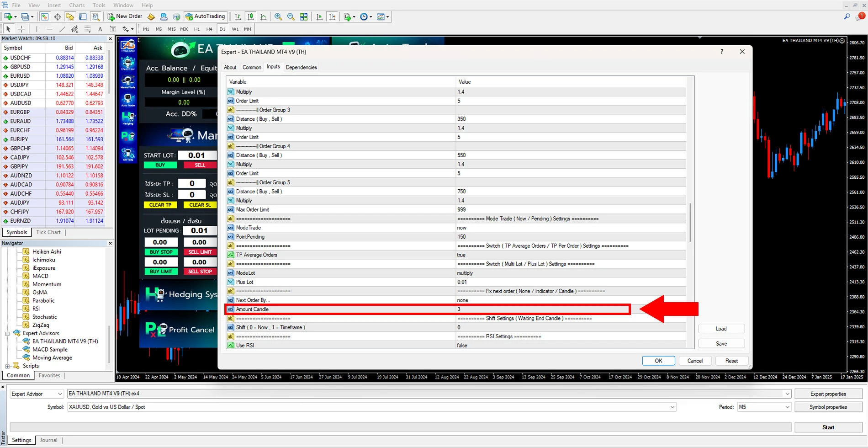
Task: Click the zoom out chart icon
Action: click(291, 17)
